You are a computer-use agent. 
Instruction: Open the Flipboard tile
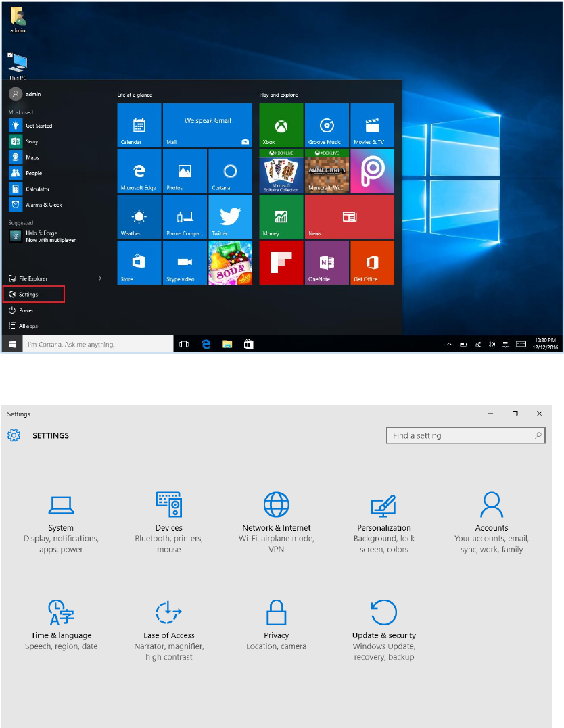pos(281,262)
